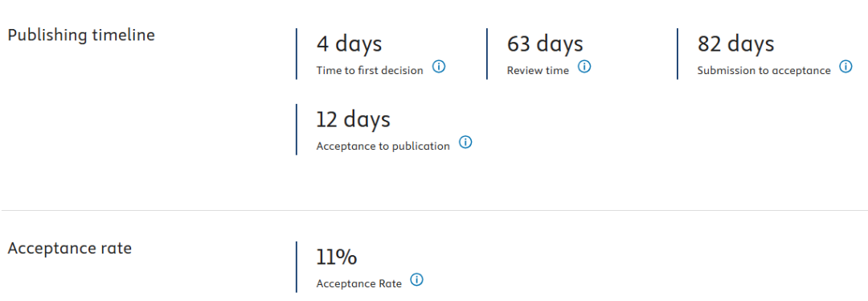Image resolution: width=868 pixels, height=301 pixels.
Task: Click the Publishing timeline section heading
Action: (x=81, y=35)
